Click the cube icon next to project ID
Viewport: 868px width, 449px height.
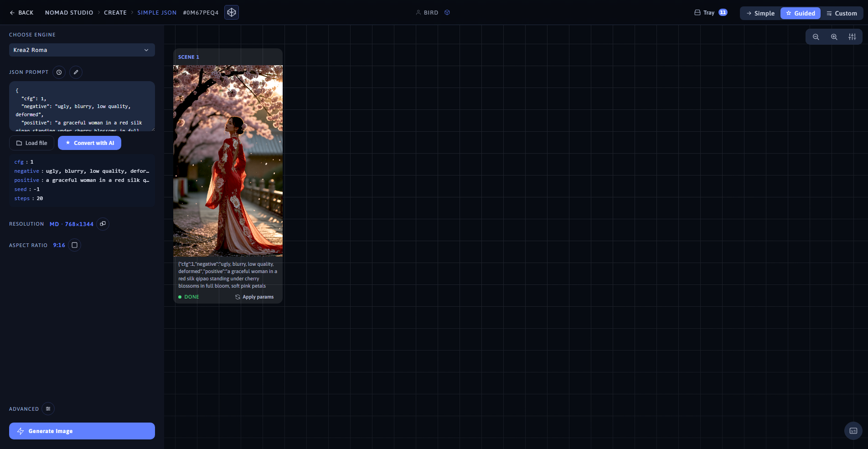pyautogui.click(x=232, y=13)
